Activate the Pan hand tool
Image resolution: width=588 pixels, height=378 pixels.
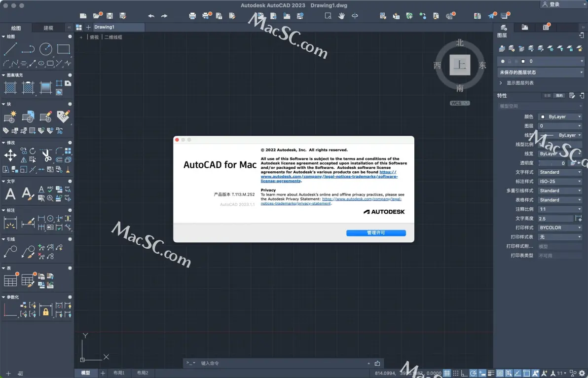click(341, 16)
